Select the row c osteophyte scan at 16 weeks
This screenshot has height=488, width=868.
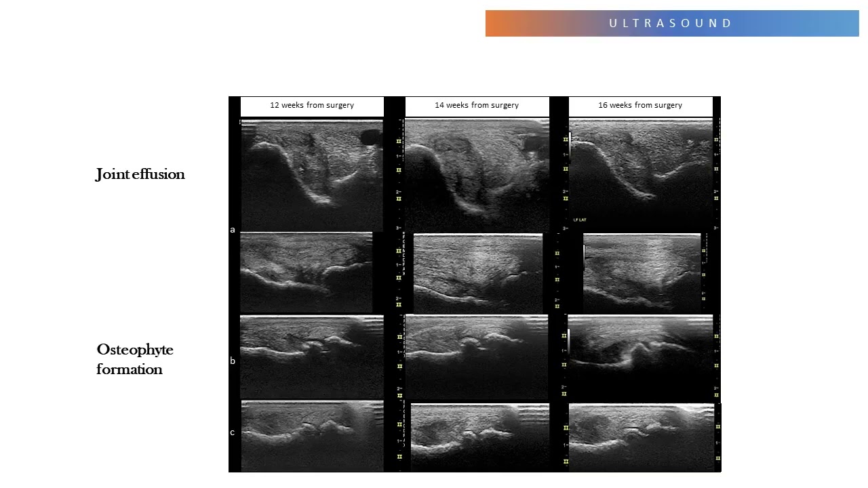click(642, 438)
